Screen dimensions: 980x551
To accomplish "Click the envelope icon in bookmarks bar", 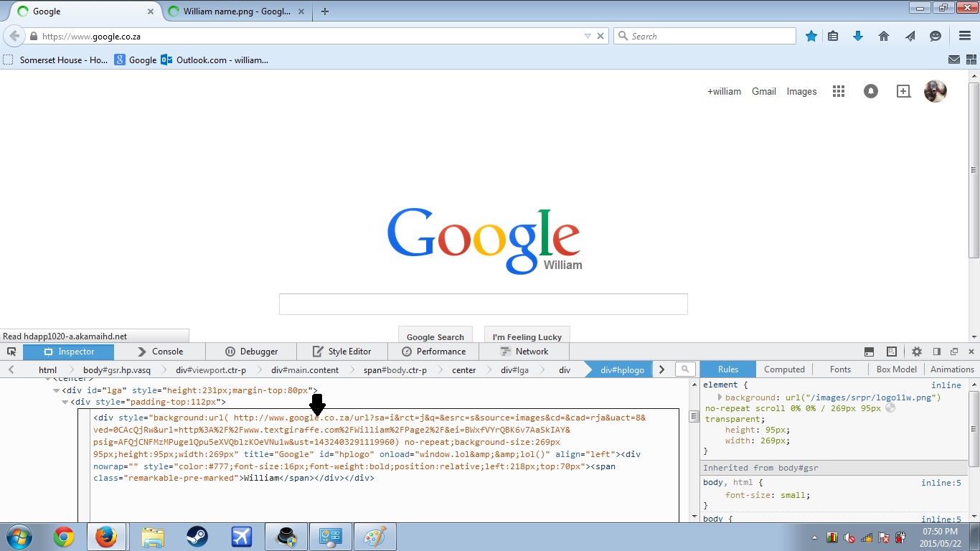I will tap(954, 60).
